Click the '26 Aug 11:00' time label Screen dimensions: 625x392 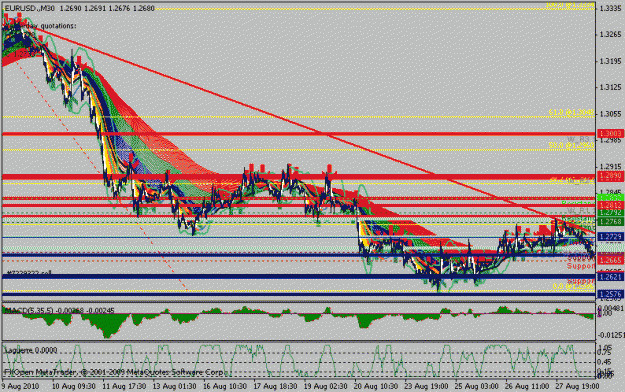click(527, 386)
